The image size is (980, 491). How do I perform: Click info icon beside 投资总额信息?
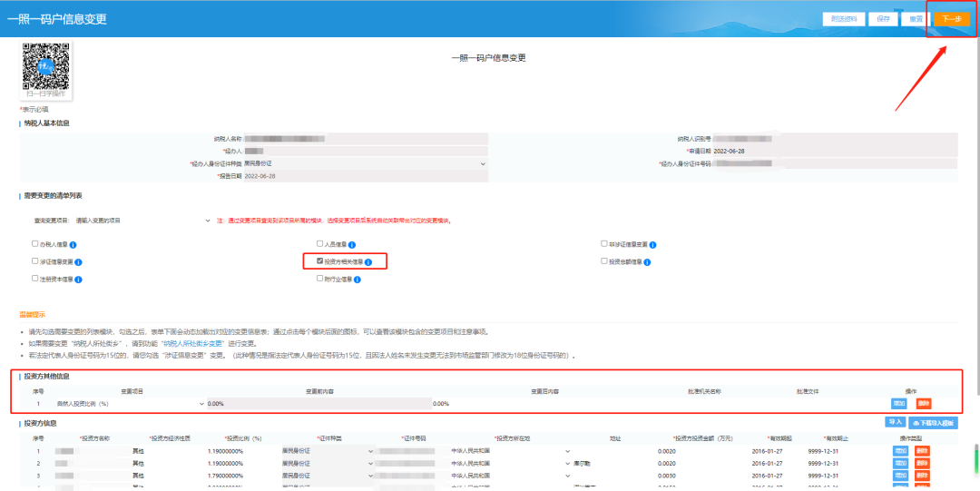[x=648, y=261]
